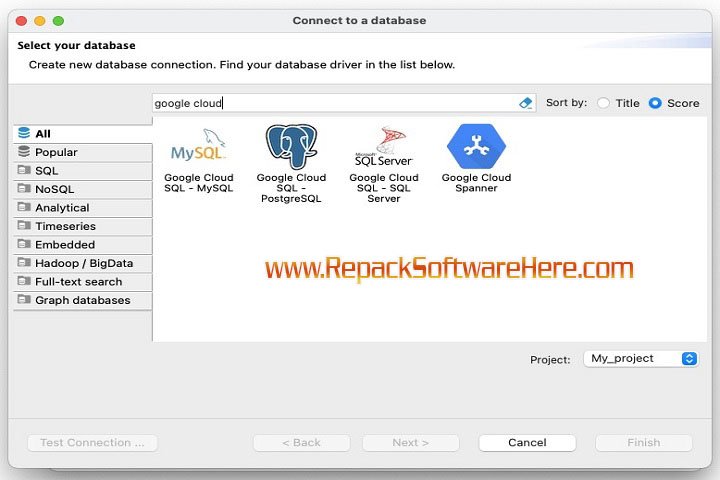Click the Graph databases folder icon
Viewport: 720px width, 480px height.
tap(24, 299)
